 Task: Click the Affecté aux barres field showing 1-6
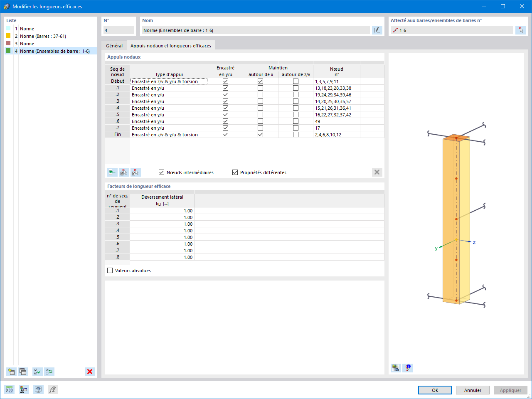pos(452,30)
